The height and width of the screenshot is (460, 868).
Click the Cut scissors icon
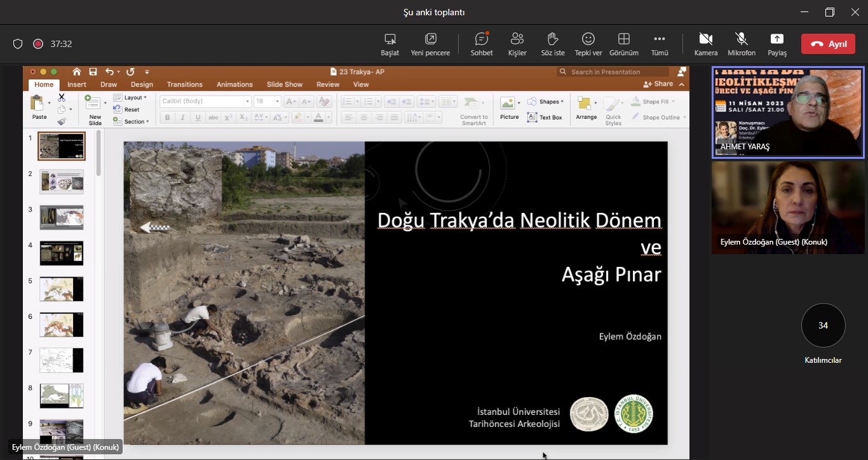pos(62,98)
